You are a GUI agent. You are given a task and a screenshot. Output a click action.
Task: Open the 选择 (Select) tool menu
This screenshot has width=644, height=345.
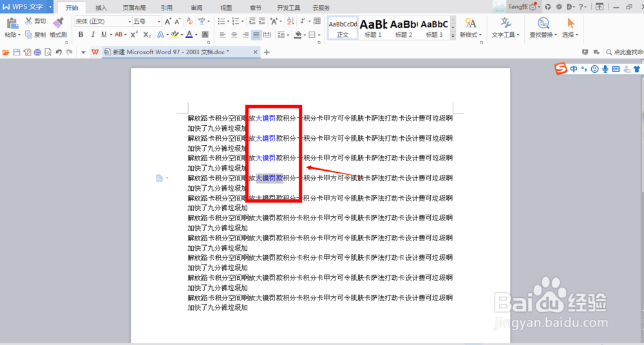point(570,28)
